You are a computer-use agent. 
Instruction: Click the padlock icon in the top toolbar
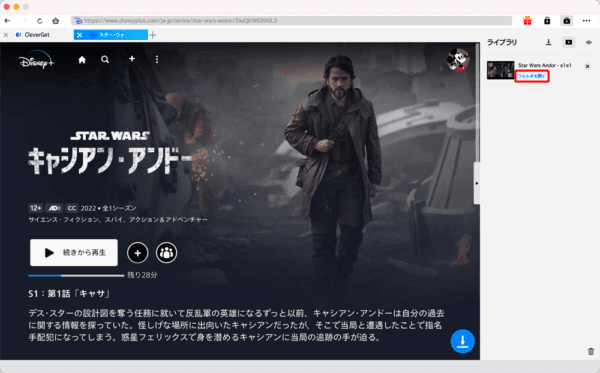click(x=547, y=21)
